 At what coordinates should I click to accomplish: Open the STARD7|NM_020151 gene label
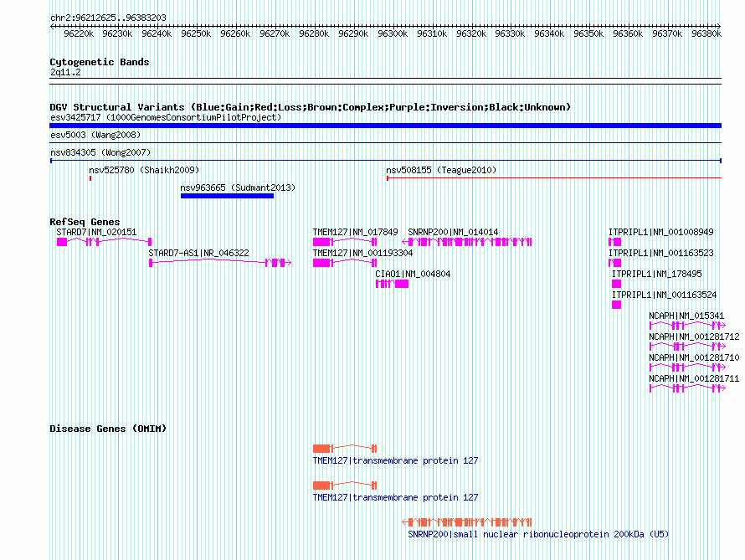click(96, 232)
